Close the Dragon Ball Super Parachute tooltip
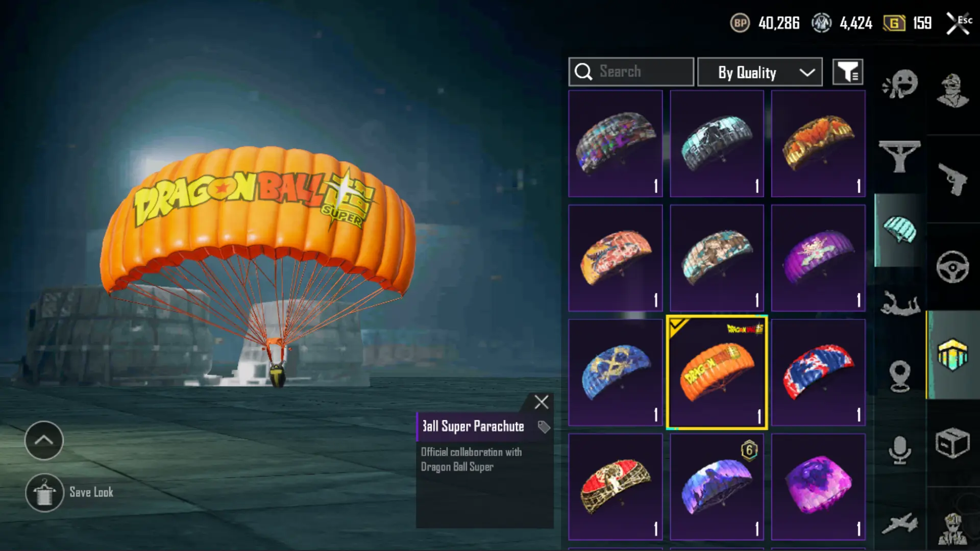The image size is (980, 551). (542, 402)
